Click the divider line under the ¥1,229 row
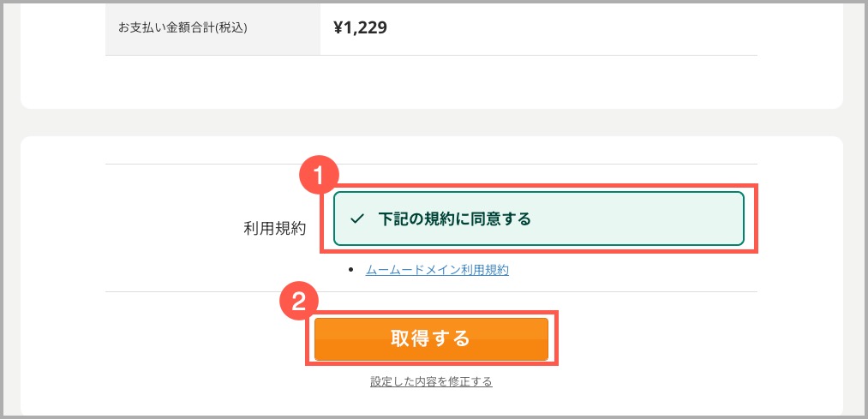Viewport: 868px width, 419px height. point(431,56)
